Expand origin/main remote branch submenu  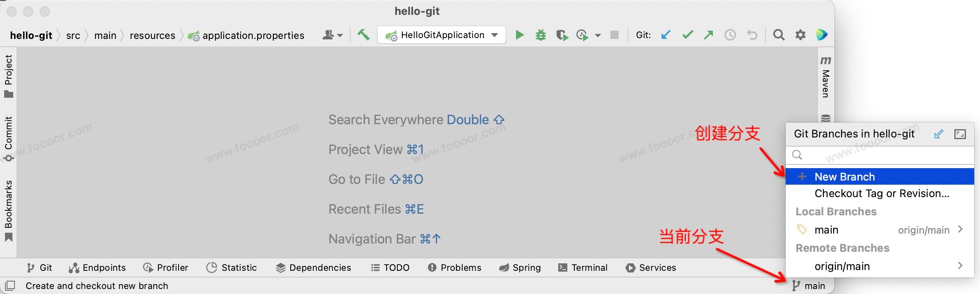tap(960, 266)
